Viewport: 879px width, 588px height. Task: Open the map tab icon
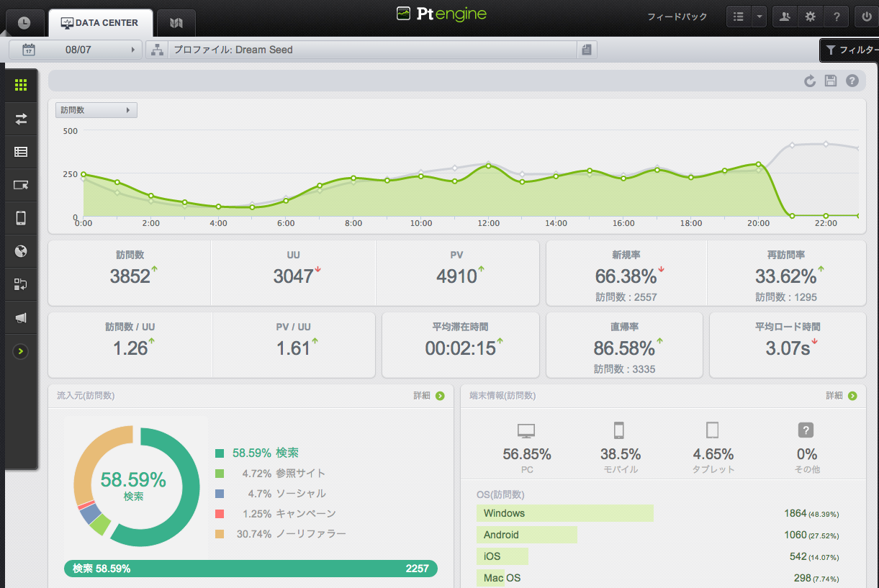tap(176, 23)
